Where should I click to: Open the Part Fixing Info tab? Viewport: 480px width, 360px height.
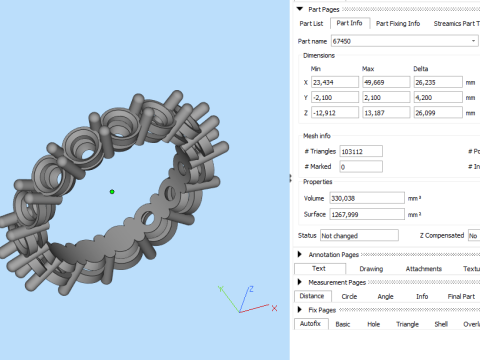pyautogui.click(x=398, y=23)
